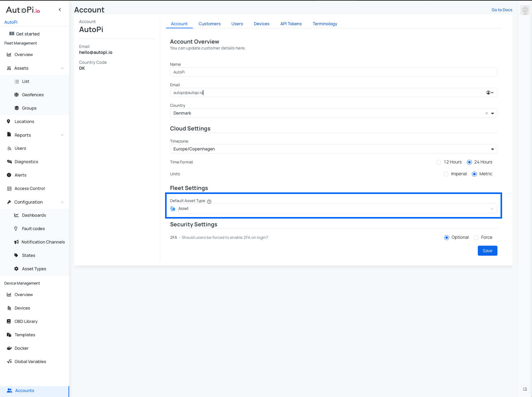
Task: Click the Reports document icon
Action: click(x=9, y=135)
